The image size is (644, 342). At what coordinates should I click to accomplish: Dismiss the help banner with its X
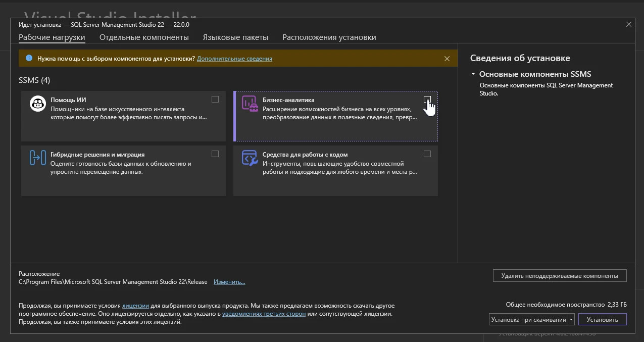click(447, 58)
